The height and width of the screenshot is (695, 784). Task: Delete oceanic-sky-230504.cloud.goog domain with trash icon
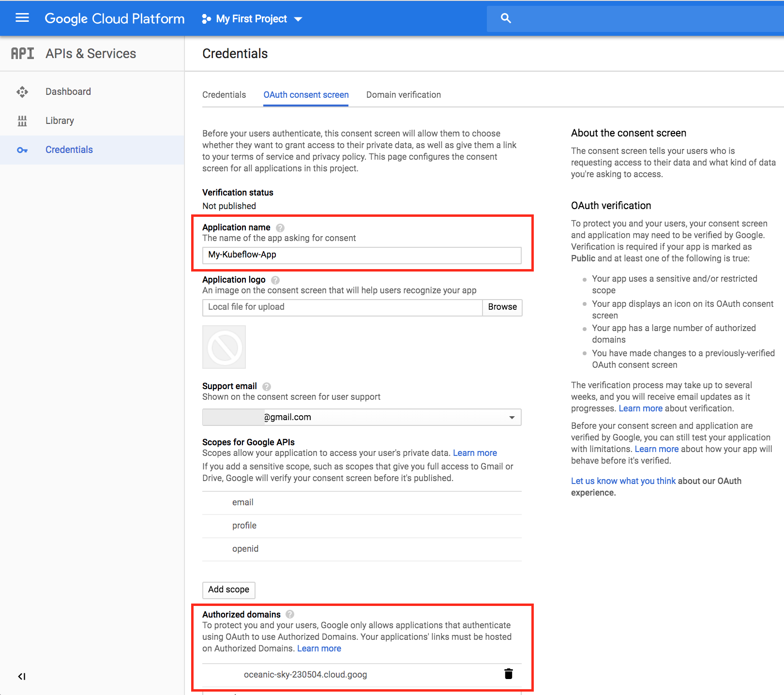(x=509, y=674)
